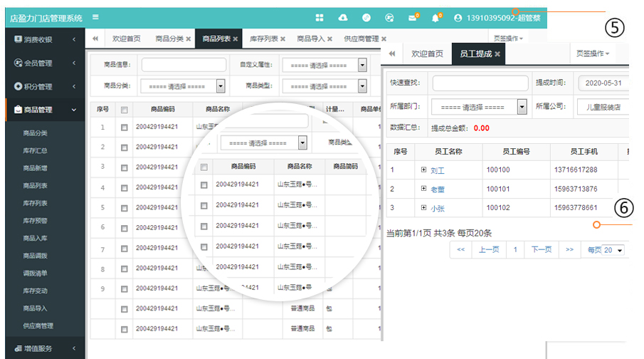Screen dimensions: 644x359
Task: Click the user account 13910395092-超管蔡
Action: pyautogui.click(x=497, y=18)
